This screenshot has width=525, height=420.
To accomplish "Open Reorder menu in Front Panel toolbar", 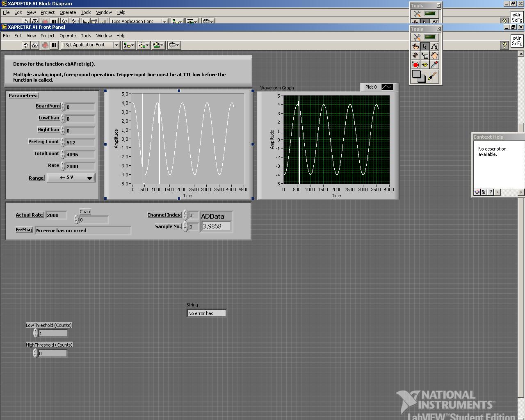I will coord(174,45).
